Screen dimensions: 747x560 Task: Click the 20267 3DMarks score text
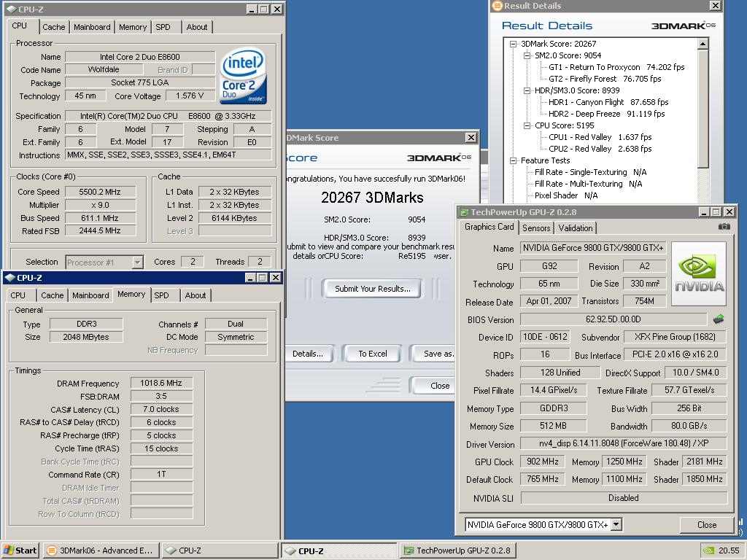(372, 198)
